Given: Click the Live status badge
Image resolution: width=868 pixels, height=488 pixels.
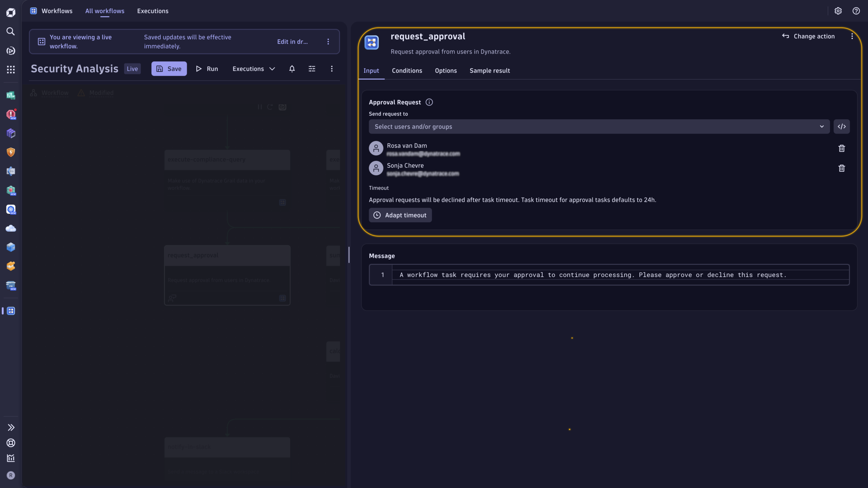Looking at the screenshot, I should (x=132, y=68).
